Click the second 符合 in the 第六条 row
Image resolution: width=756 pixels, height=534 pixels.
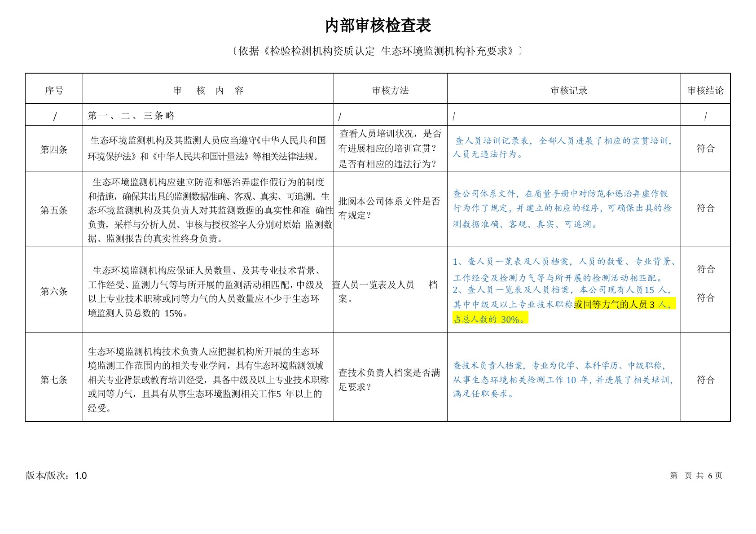[706, 298]
